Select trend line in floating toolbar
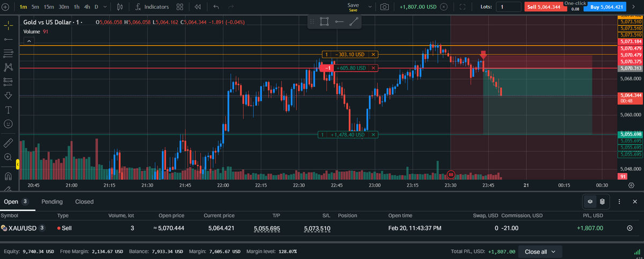This screenshot has width=644, height=259. pos(354,21)
